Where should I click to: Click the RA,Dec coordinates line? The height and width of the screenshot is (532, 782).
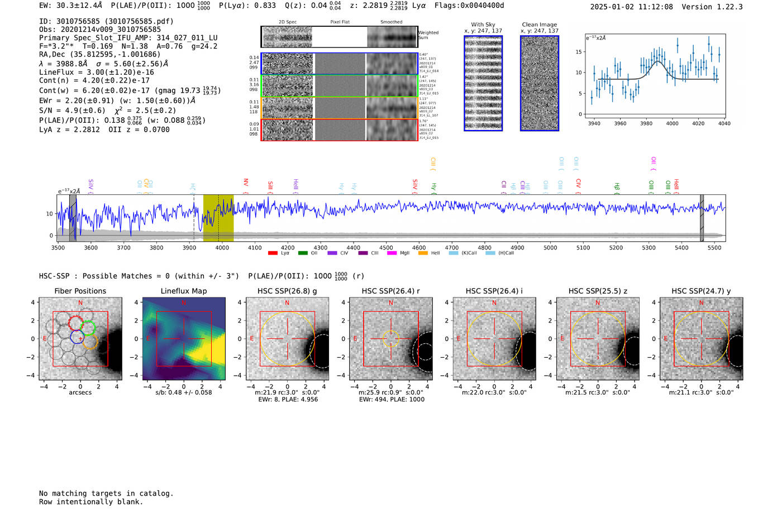pyautogui.click(x=100, y=54)
